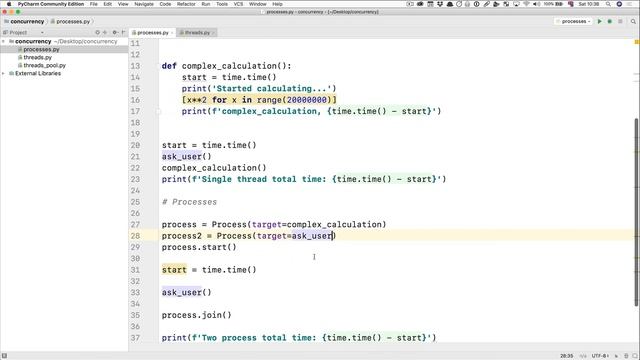640x360 pixels.
Task: Click the 'Two process total time' print line
Action: click(x=299, y=338)
